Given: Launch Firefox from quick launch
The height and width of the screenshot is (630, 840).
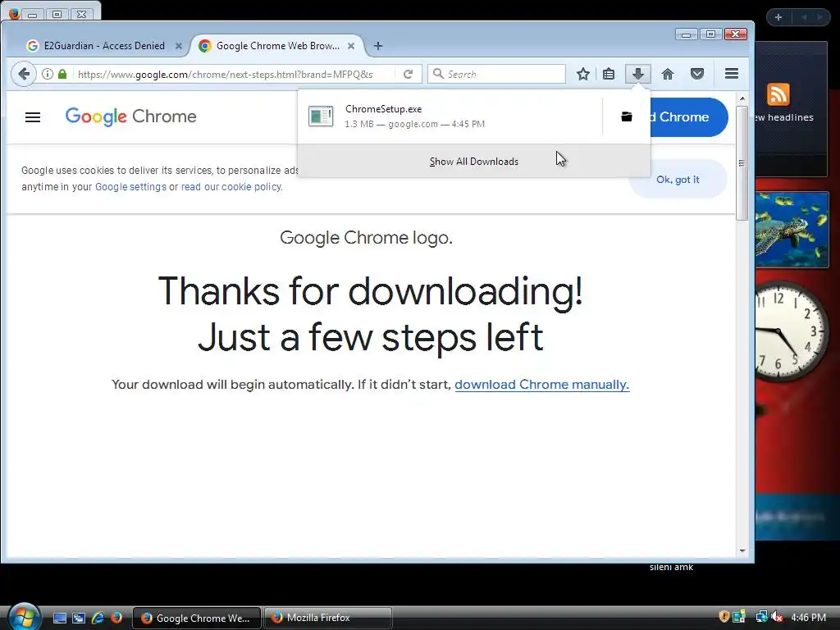Looking at the screenshot, I should coord(116,618).
